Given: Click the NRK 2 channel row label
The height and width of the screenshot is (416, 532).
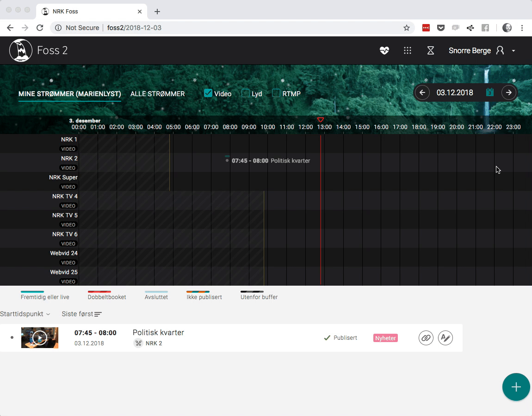Looking at the screenshot, I should click(69, 159).
